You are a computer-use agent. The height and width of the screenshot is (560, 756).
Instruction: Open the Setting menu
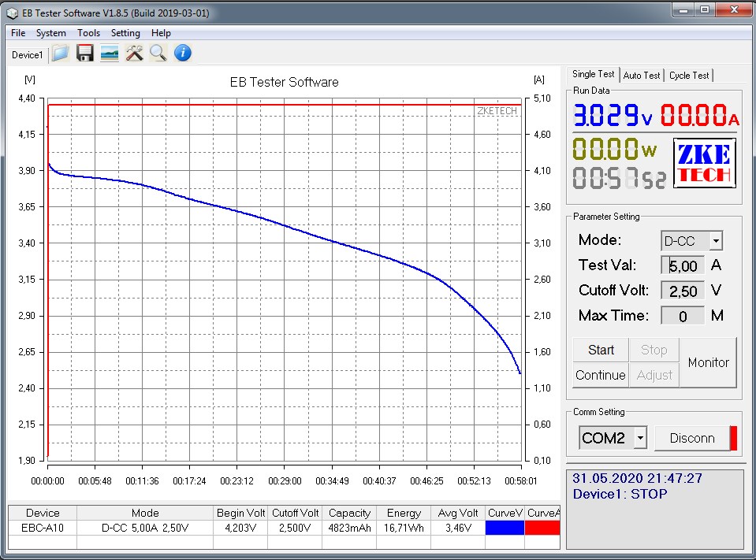pos(125,33)
